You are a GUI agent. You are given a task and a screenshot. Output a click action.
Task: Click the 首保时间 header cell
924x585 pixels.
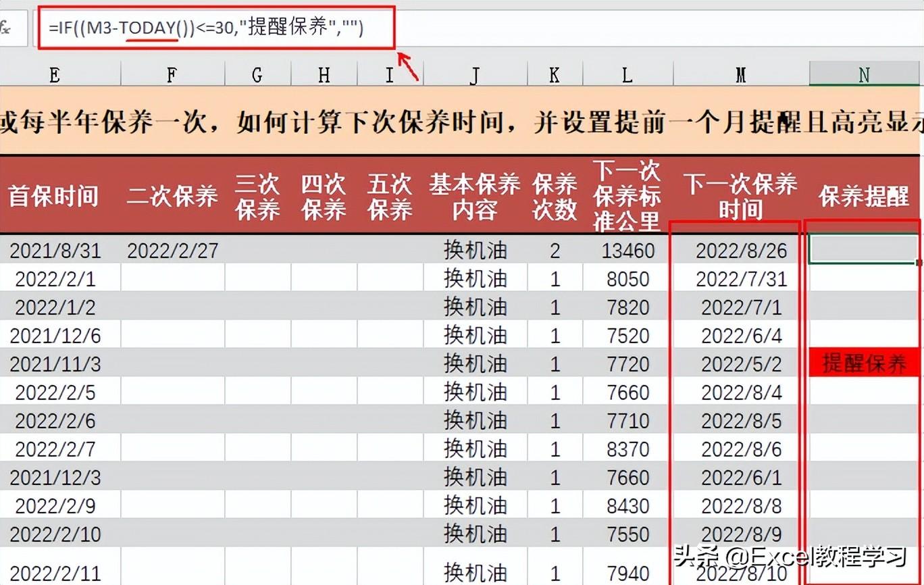pos(54,196)
